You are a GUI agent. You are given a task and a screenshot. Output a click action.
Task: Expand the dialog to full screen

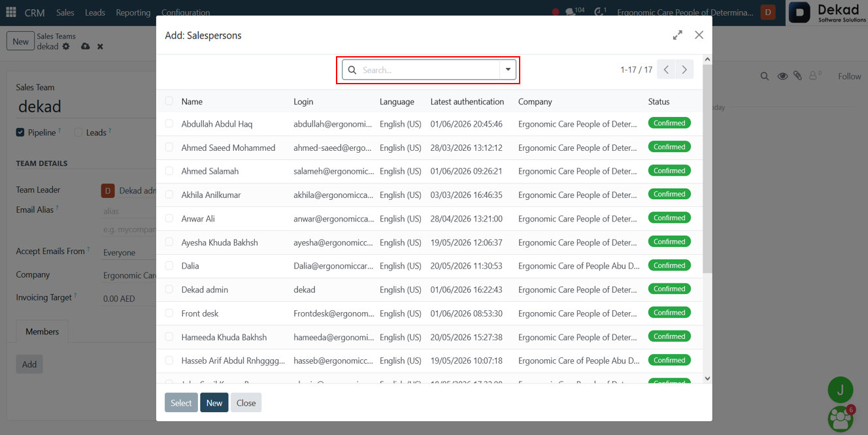coord(678,35)
